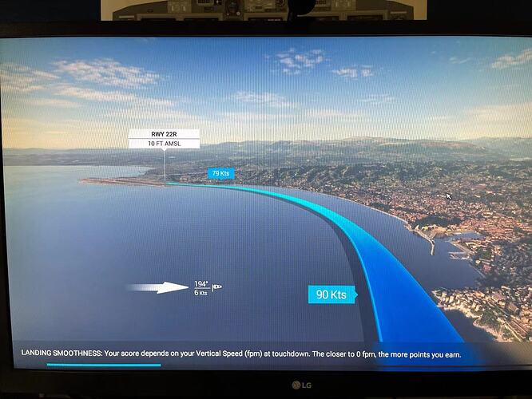This screenshot has height=399, width=532.
Task: Select the 79 Kts speed marker
Action: pyautogui.click(x=220, y=173)
